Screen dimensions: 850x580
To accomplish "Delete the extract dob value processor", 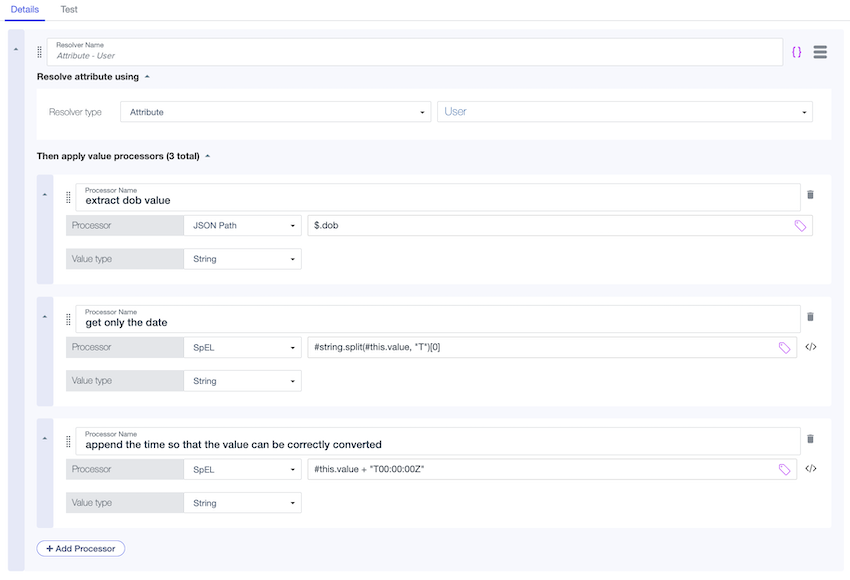I will (x=810, y=195).
